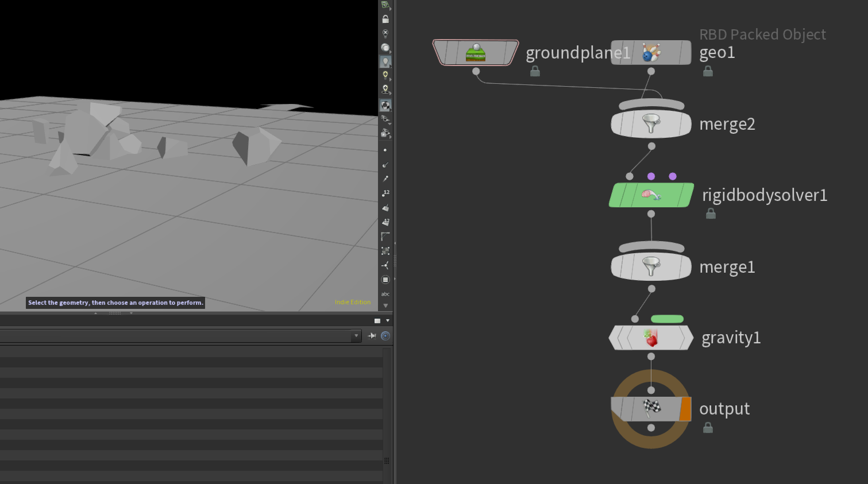Toggle the lock padlock below rigidbodysolver1

pyautogui.click(x=711, y=214)
